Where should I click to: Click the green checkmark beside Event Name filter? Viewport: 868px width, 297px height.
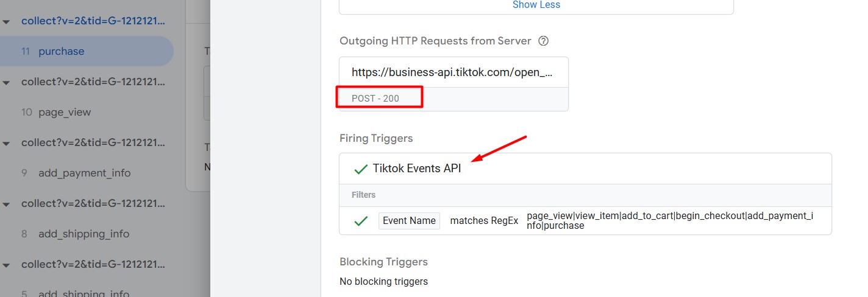(x=361, y=221)
